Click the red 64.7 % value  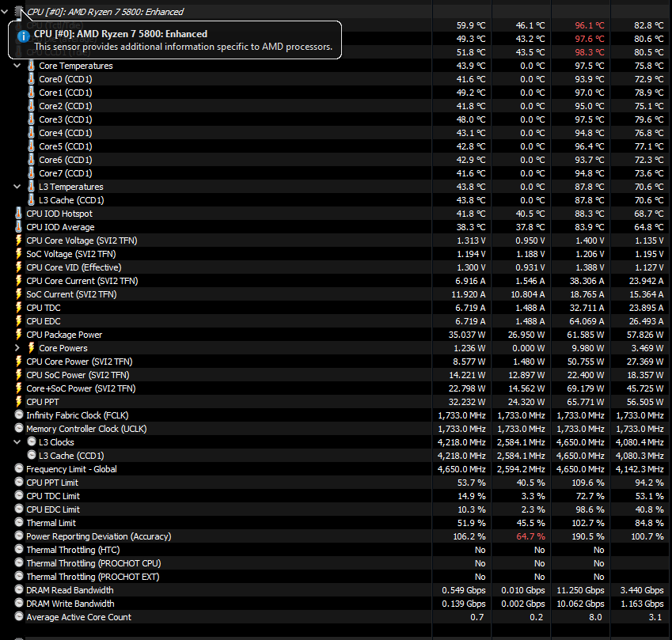click(530, 536)
